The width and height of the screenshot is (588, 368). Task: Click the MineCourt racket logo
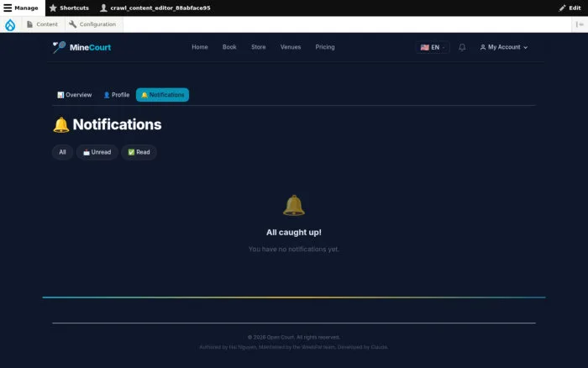[x=81, y=47]
